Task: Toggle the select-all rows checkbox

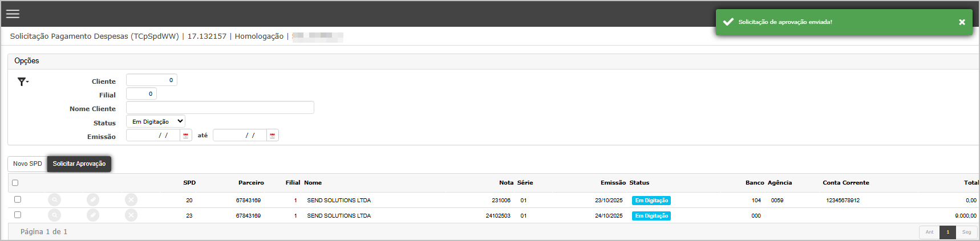Action: click(15, 183)
